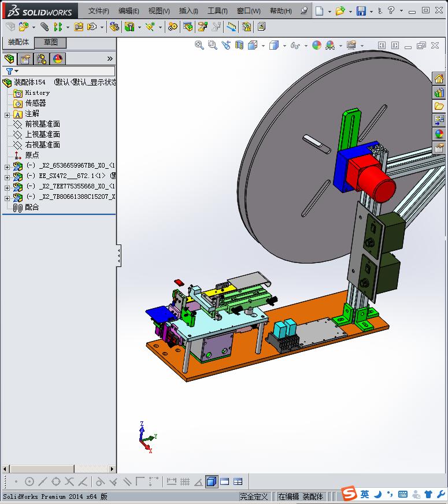Click the Mate paperclip icon
Image resolution: width=448 pixels, height=504 pixels.
(45, 27)
